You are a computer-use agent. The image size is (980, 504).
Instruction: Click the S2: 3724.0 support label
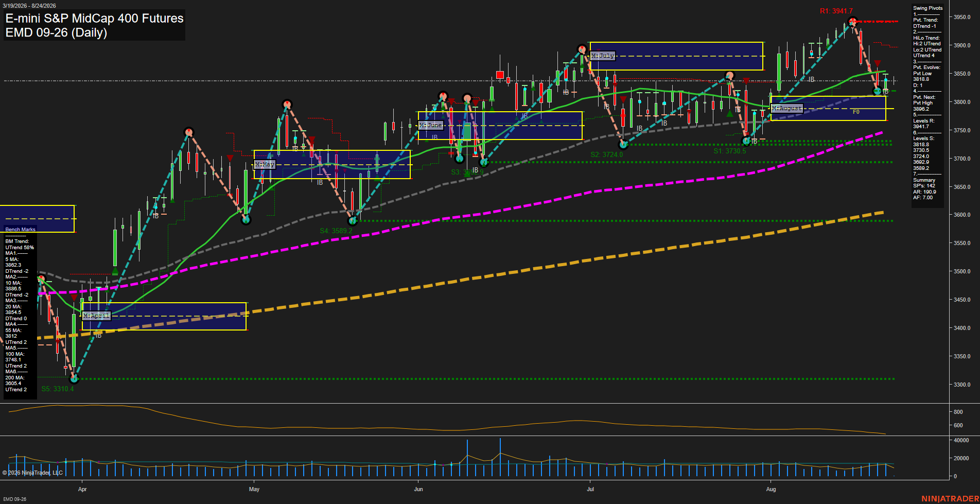click(607, 154)
